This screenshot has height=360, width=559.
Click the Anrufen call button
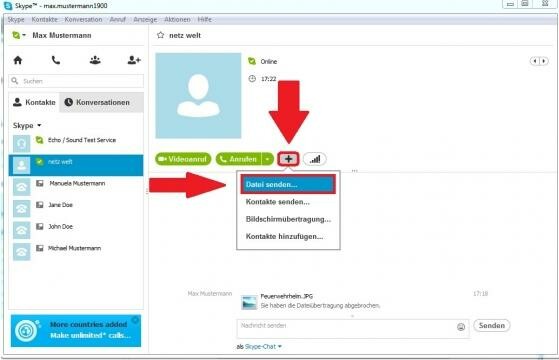pos(239,159)
